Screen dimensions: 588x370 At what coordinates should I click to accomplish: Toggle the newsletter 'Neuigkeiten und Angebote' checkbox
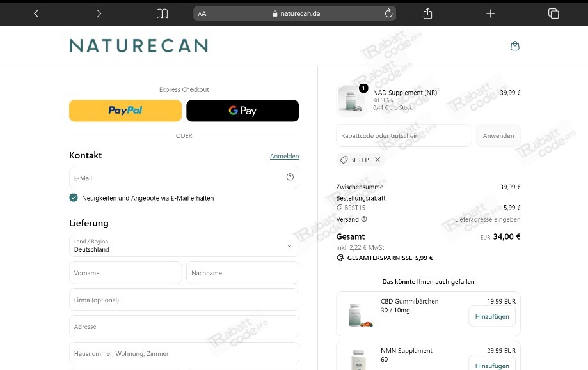tap(74, 197)
